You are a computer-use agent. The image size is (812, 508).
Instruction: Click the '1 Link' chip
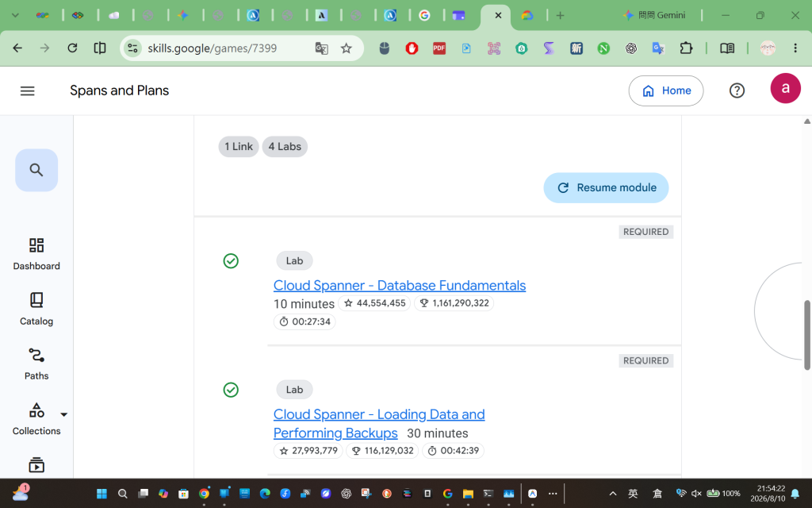(238, 147)
